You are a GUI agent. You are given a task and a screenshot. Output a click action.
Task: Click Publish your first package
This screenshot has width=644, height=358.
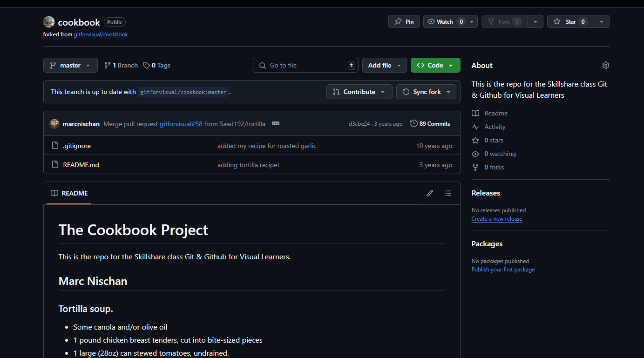pos(503,270)
